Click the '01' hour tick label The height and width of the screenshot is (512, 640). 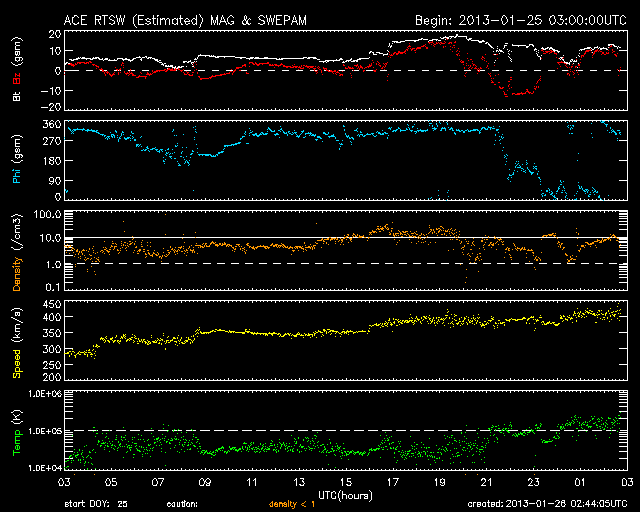[580, 483]
